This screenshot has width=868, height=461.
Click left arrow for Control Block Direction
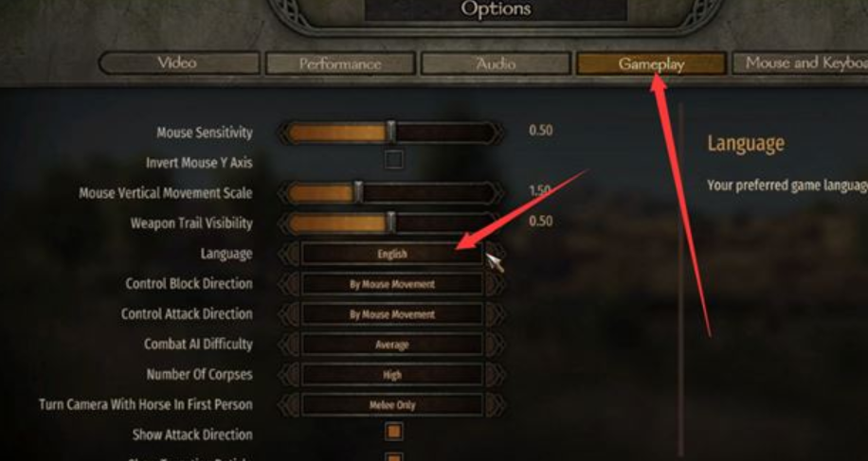tap(289, 284)
